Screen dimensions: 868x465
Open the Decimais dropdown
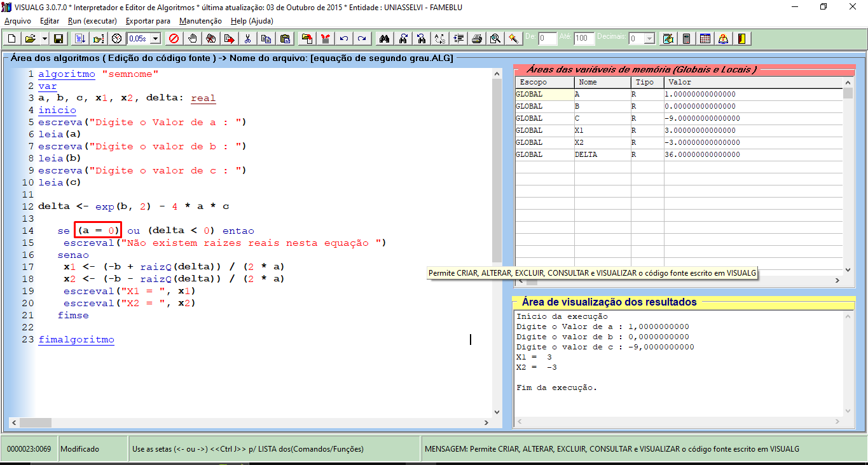[649, 39]
